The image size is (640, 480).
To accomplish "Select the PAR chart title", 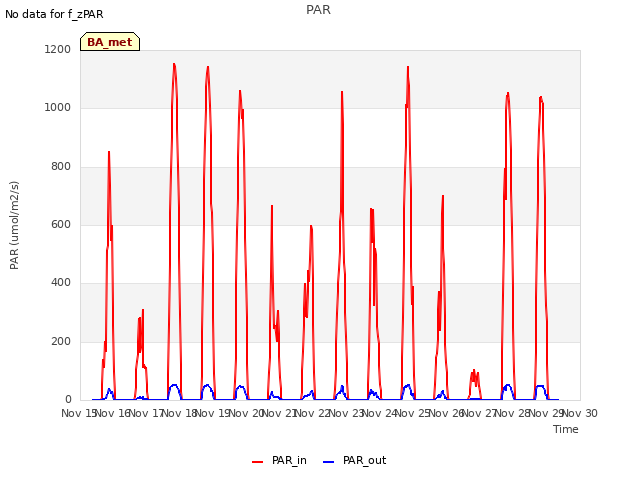I will point(318,10).
